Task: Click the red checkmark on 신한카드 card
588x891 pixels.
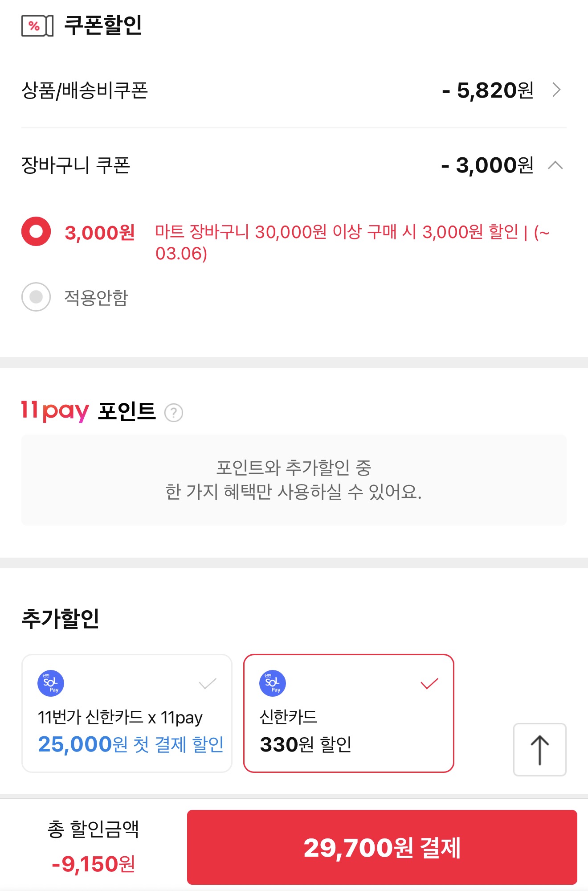Action: click(x=429, y=683)
